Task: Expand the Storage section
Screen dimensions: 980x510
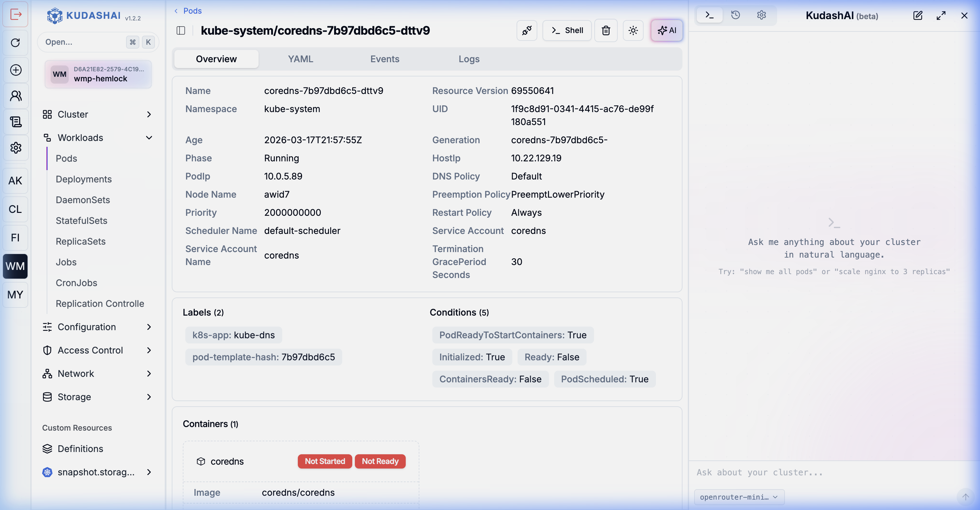Action: click(x=98, y=397)
